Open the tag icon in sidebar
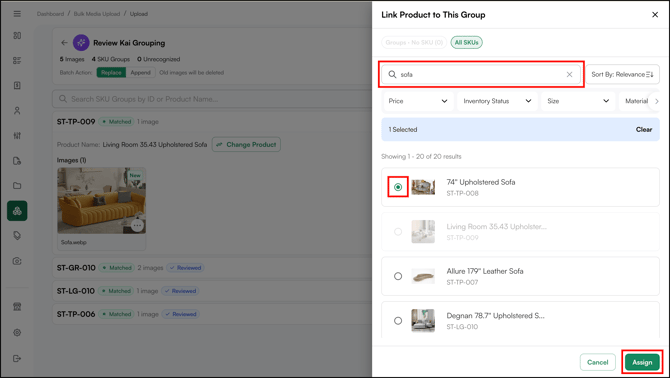This screenshot has width=670, height=378. [x=17, y=236]
